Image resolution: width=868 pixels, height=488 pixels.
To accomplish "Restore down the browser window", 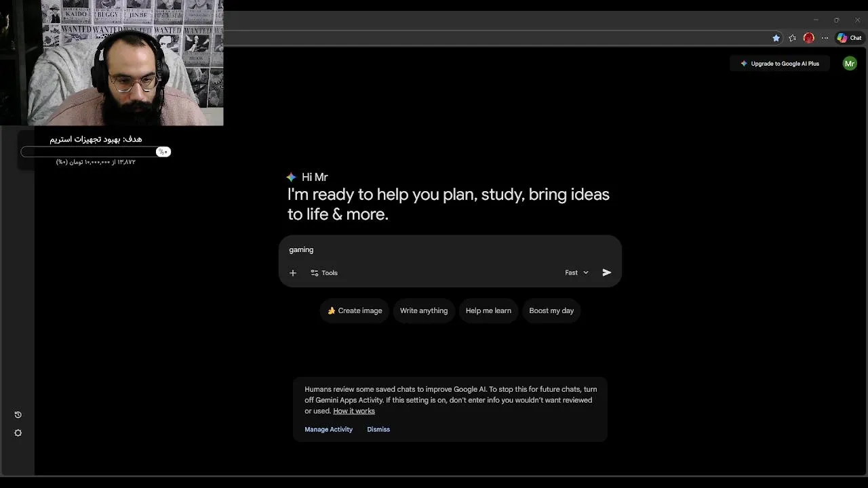I will point(837,20).
